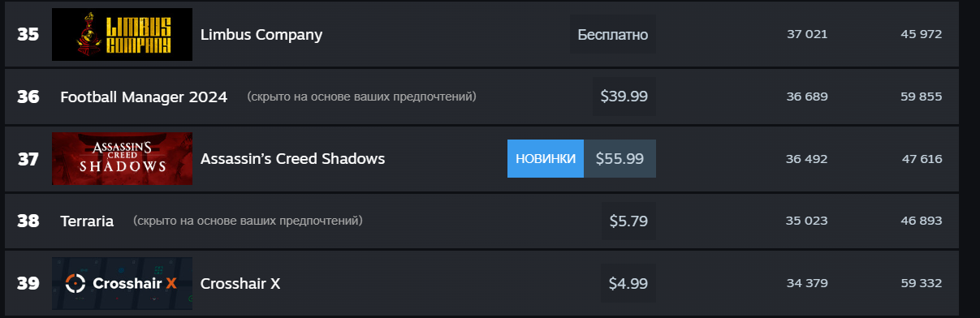The height and width of the screenshot is (318, 980).
Task: Click the $39.99 price tag
Action: point(624,97)
